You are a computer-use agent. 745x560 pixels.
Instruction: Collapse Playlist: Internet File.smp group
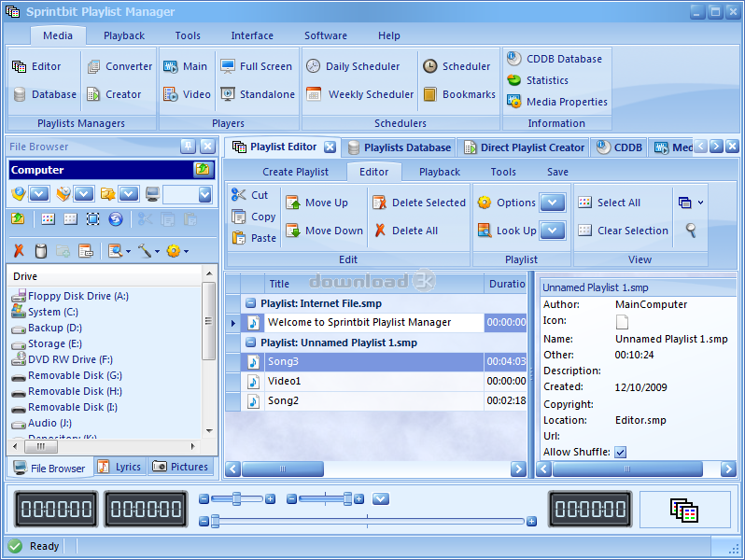(x=250, y=303)
